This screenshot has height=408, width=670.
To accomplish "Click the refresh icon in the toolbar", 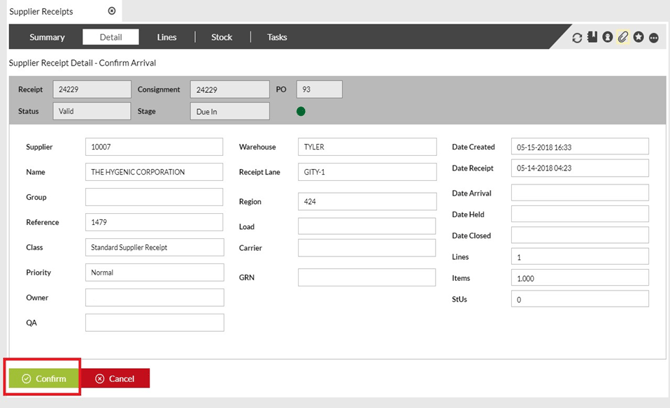I will coord(577,38).
